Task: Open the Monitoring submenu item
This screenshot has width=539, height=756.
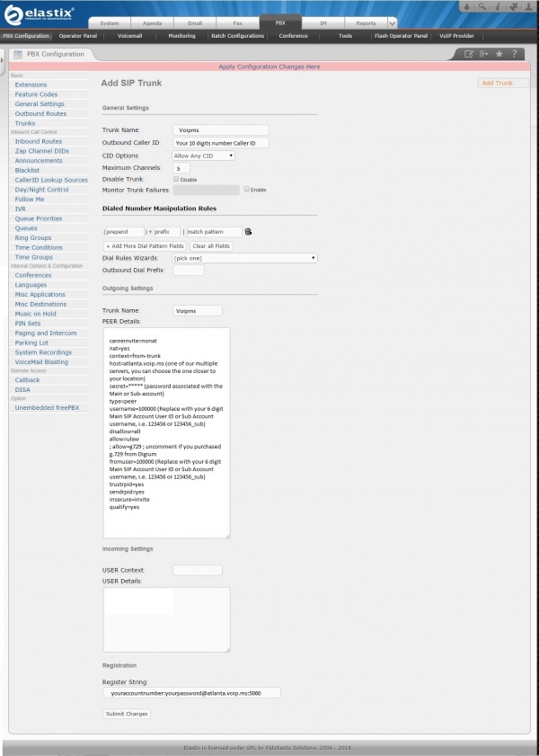Action: 182,36
